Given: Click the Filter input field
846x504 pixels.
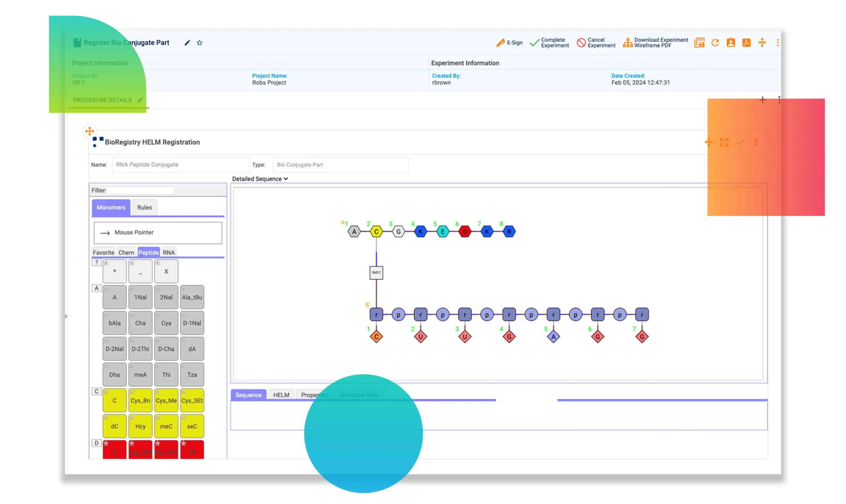Looking at the screenshot, I should coord(140,191).
